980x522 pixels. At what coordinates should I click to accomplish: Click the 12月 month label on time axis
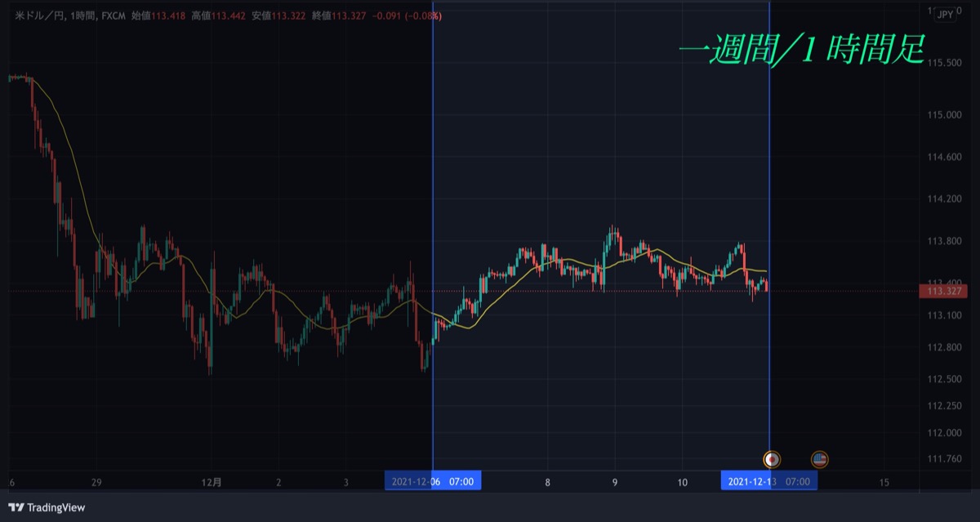coord(211,482)
